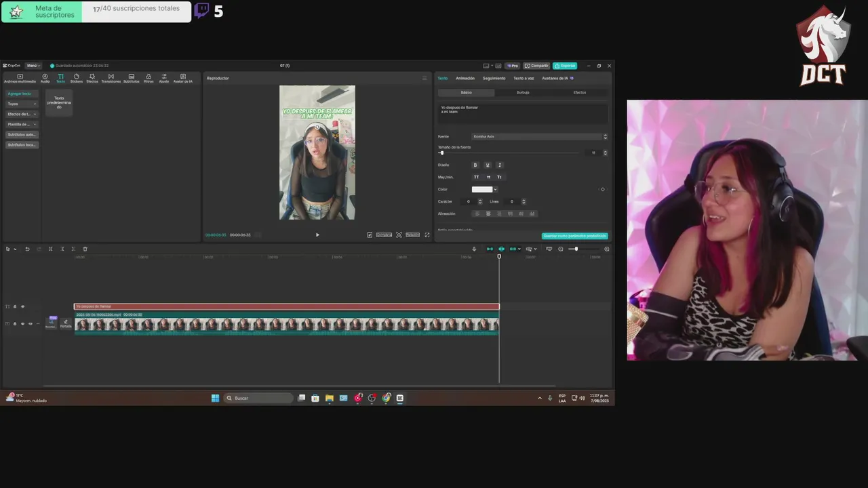Click Subtítulos automáticos sidebar entry
The width and height of the screenshot is (868, 488).
point(22,134)
